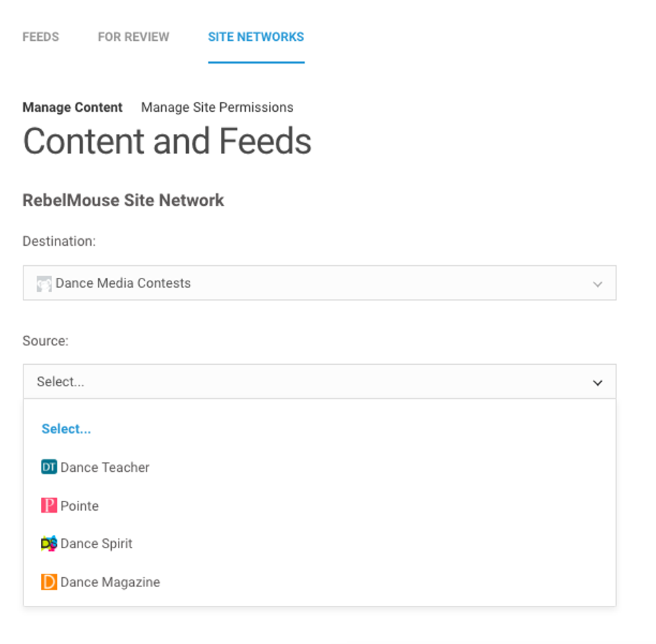Viewport: 656px width, 644px height.
Task: Click the Dance Teacher DT logo icon
Action: [x=49, y=467]
